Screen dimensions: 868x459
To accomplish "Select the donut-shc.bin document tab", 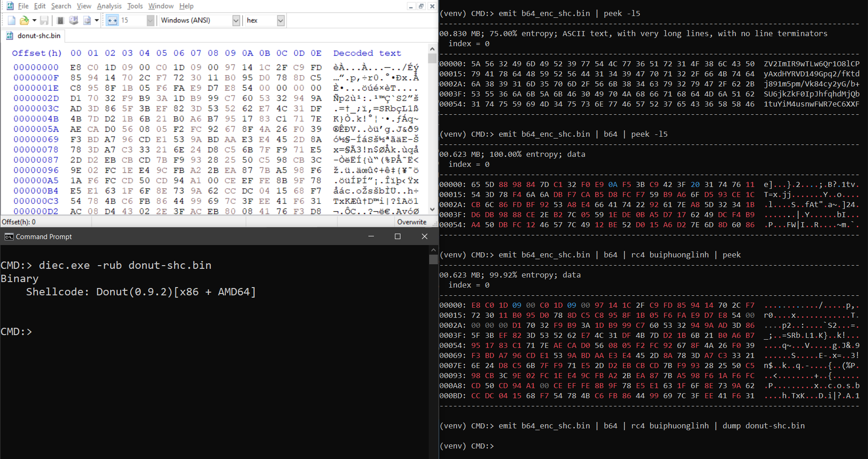I will coord(33,36).
